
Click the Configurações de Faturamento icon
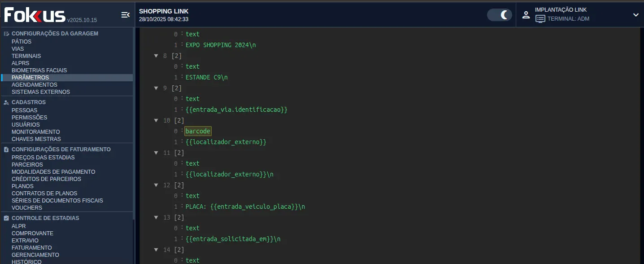point(6,150)
